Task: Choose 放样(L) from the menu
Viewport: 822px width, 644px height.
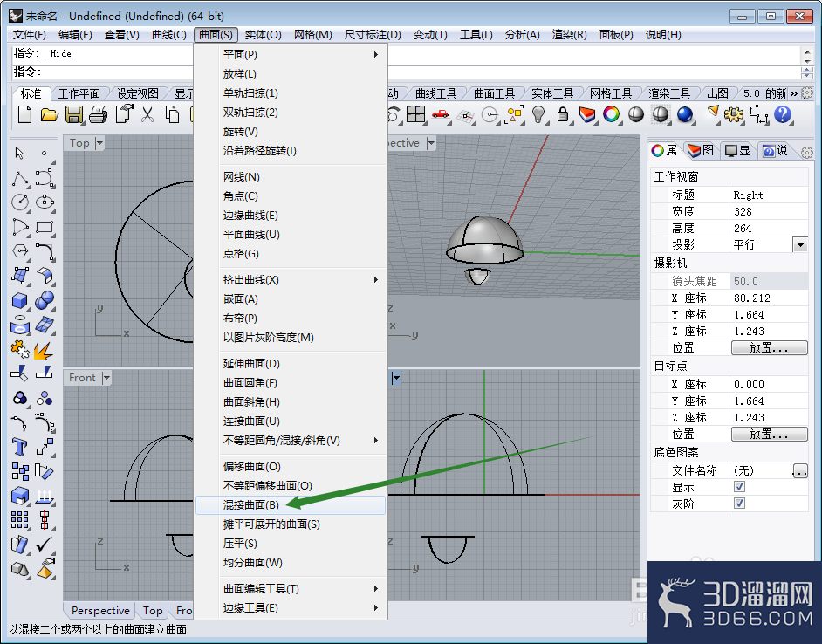Action: pyautogui.click(x=291, y=74)
